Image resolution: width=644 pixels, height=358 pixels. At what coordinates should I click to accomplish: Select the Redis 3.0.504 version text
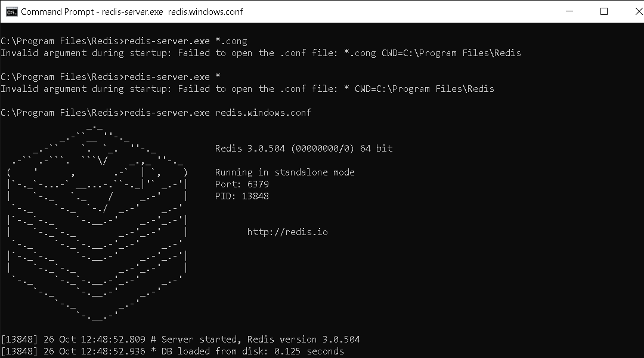248,148
